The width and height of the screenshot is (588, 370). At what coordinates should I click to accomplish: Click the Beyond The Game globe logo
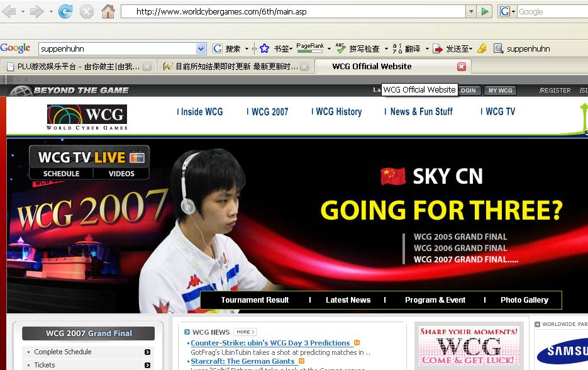[21, 91]
